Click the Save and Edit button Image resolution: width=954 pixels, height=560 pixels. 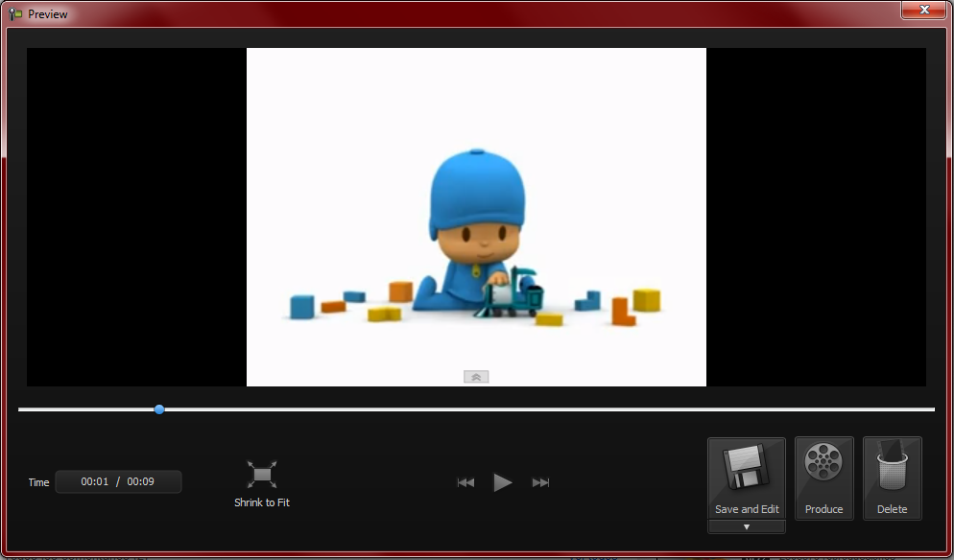tap(747, 478)
